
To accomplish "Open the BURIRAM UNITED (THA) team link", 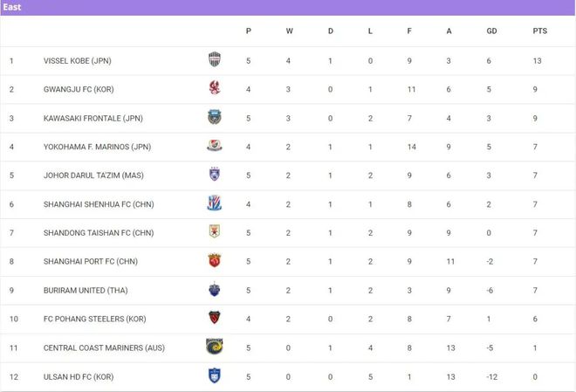I will coord(86,290).
